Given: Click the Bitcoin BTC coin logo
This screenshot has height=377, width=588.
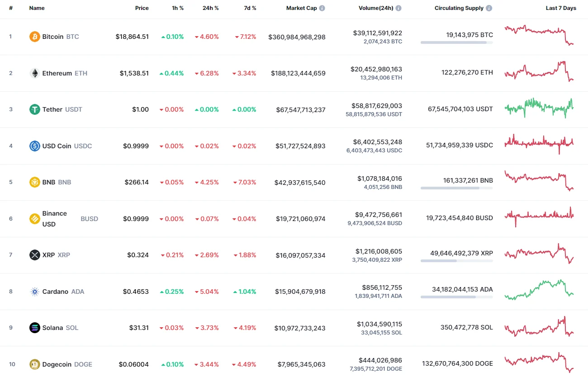Looking at the screenshot, I should click(34, 37).
